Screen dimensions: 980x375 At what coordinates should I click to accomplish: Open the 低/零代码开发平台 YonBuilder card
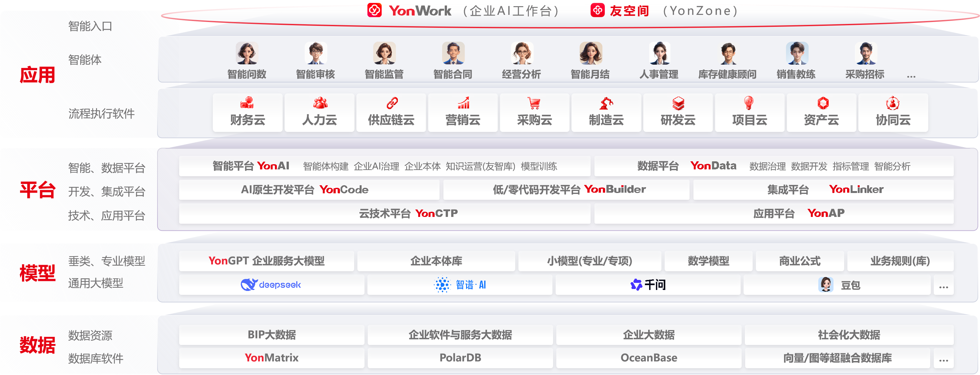(566, 189)
